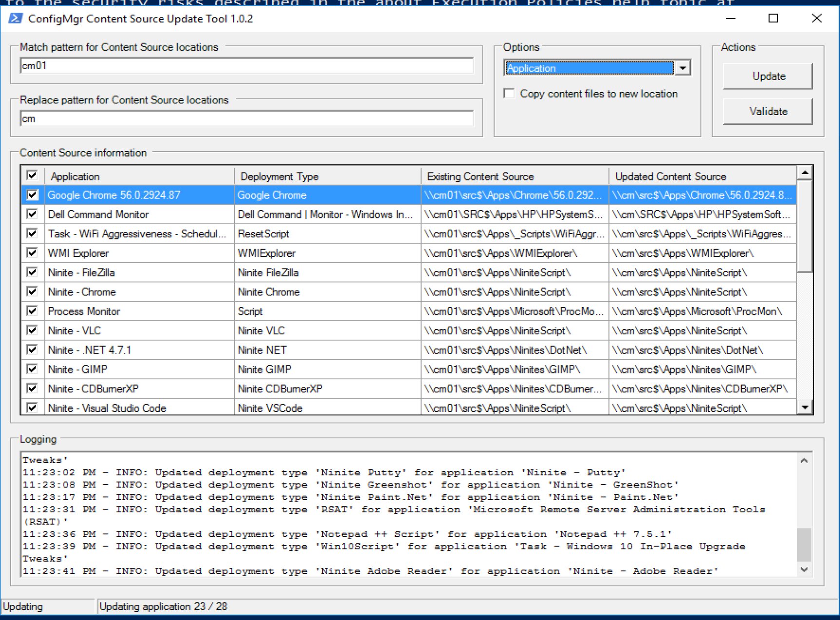Click the ResetScript deployment type cell
Screen dimensions: 840x620
pos(327,233)
